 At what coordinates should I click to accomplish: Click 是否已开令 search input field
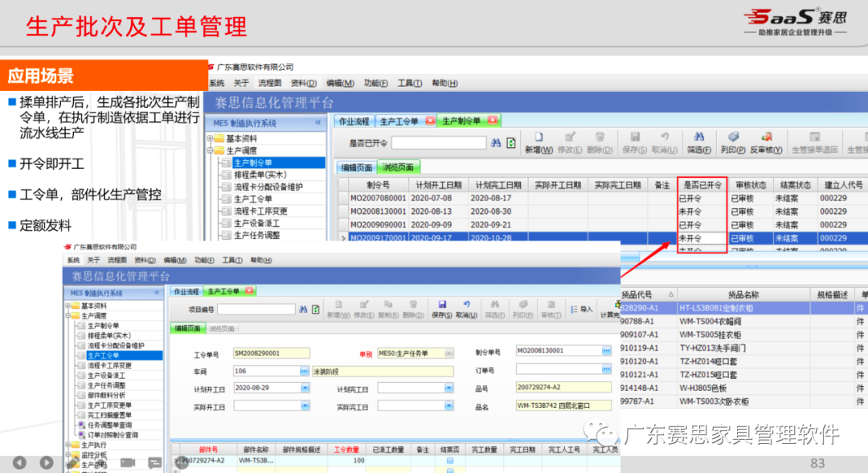(439, 143)
